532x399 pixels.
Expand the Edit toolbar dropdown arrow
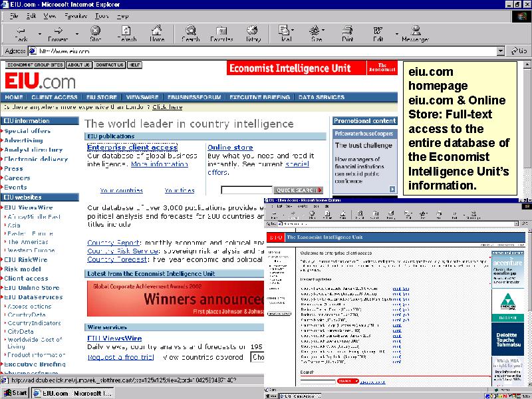(x=396, y=34)
